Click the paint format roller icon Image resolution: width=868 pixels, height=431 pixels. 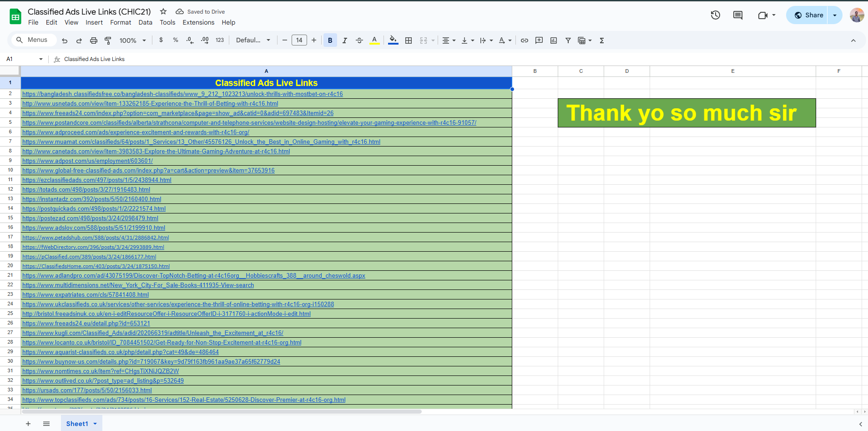pyautogui.click(x=108, y=41)
